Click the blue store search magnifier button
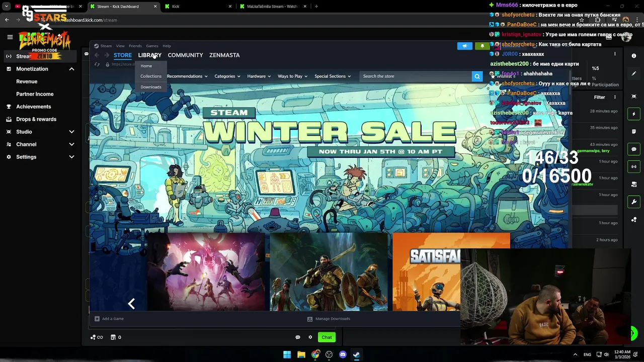 tap(477, 76)
